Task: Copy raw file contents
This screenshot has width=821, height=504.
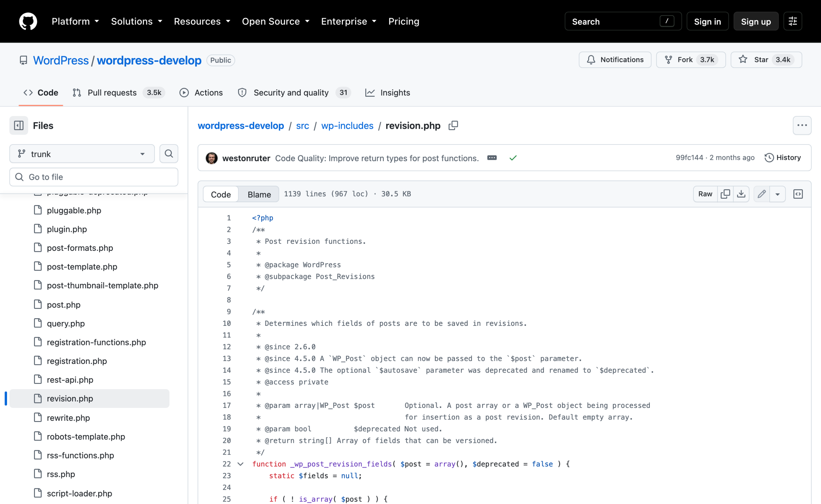Action: point(725,194)
